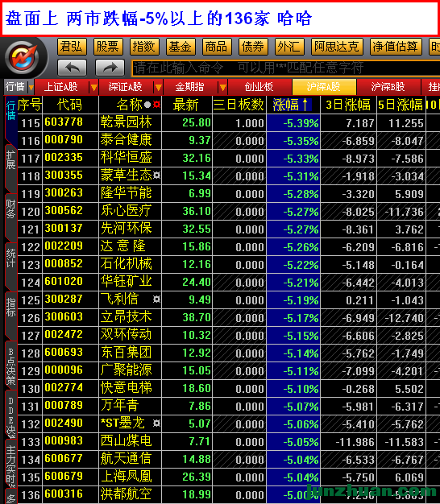Select the 上海凤凰 stock name
The height and width of the screenshot is (504, 440).
click(x=126, y=477)
